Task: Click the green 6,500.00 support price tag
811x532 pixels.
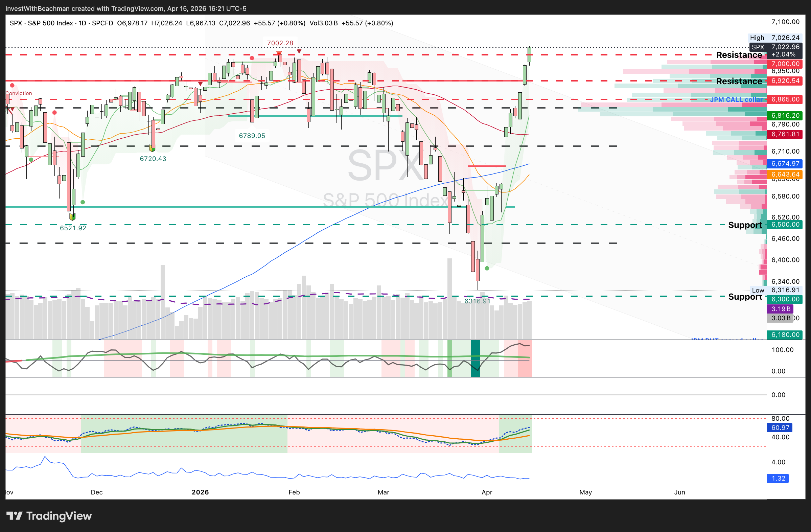Action: pyautogui.click(x=785, y=225)
